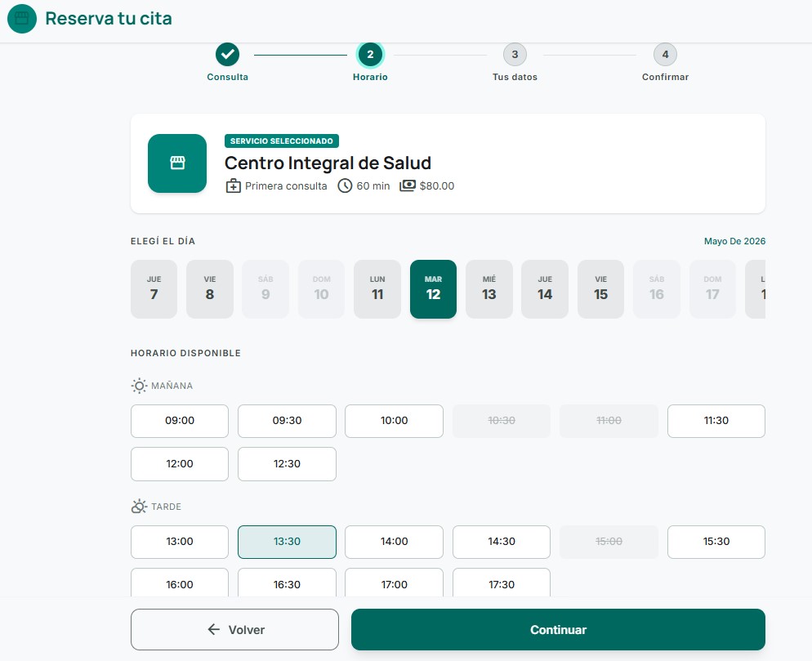Viewport: 812px width, 661px height.
Task: Click the disabled Saturday 9 day
Action: (265, 289)
